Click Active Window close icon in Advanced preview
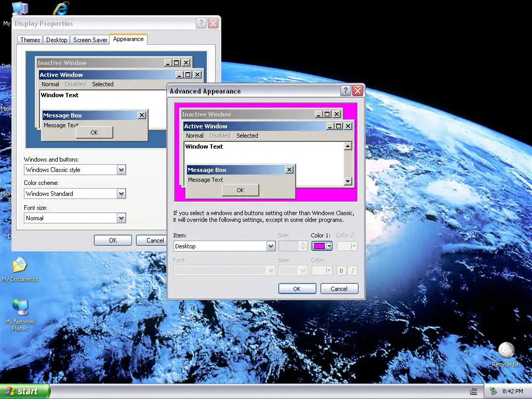The image size is (532, 399). click(x=348, y=126)
